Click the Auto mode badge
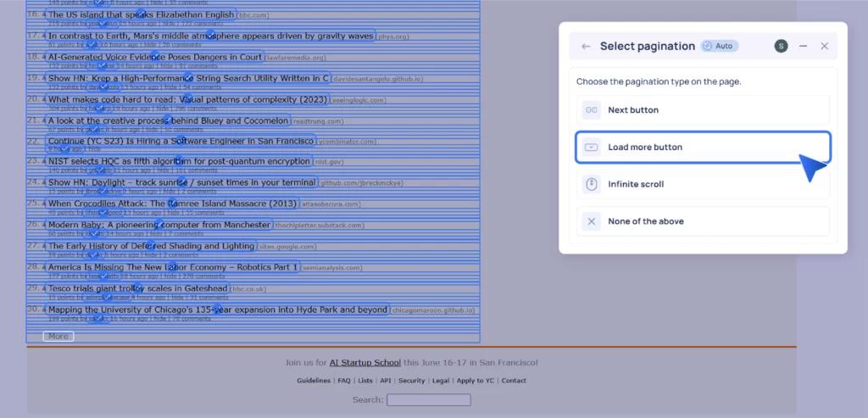 tap(719, 46)
